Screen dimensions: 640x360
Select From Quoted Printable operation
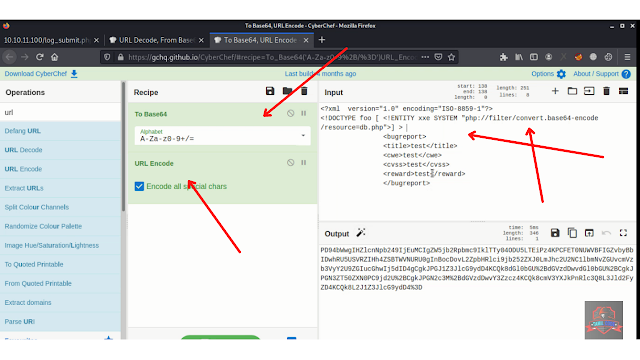(x=60, y=283)
